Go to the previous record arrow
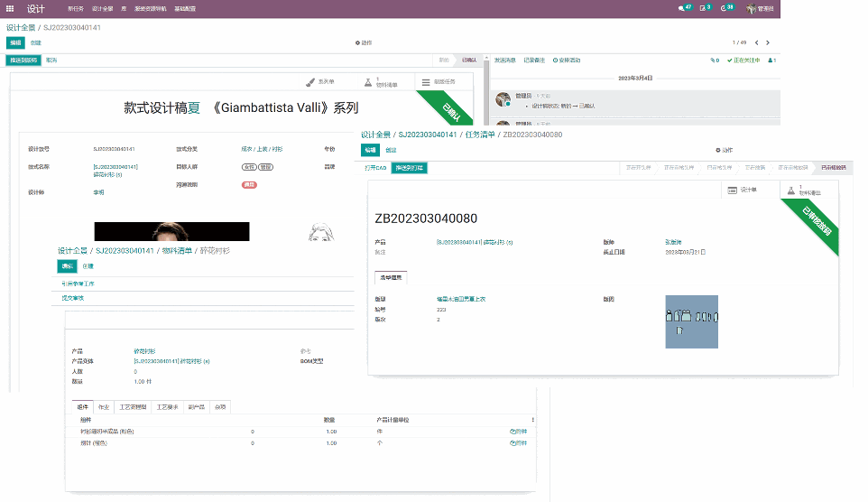This screenshot has height=502, width=868. [x=756, y=42]
